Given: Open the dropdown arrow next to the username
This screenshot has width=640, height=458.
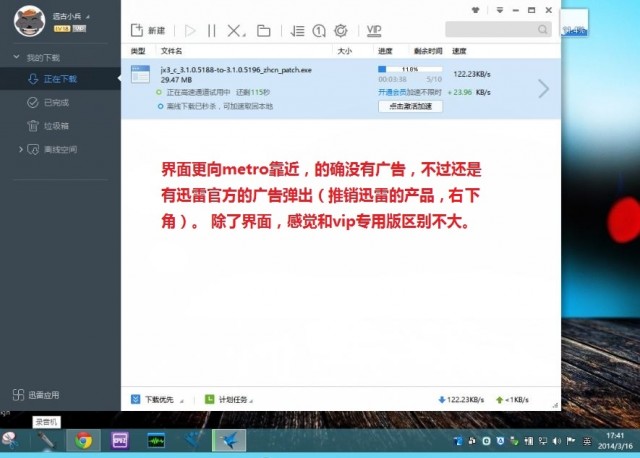Looking at the screenshot, I should point(88,17).
